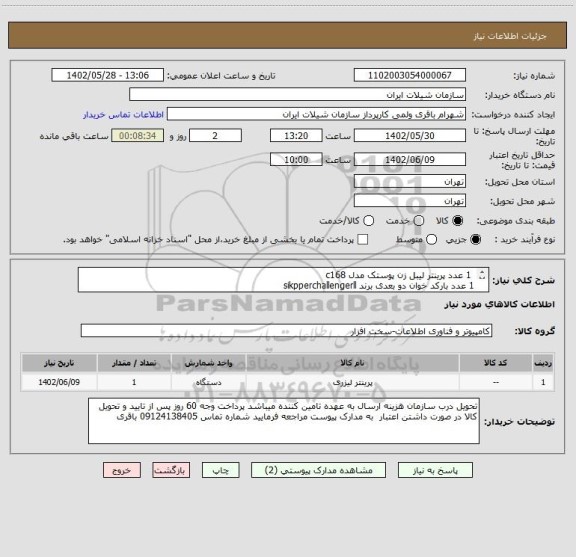
Task: Click the خروج exit button
Action: (x=122, y=470)
